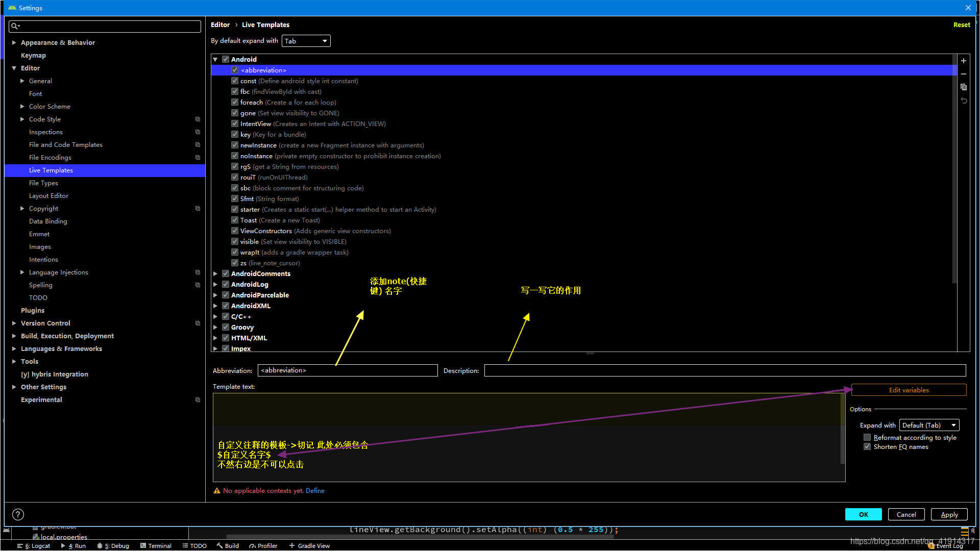980x551 pixels.
Task: Open Intentions settings page
Action: click(x=43, y=260)
